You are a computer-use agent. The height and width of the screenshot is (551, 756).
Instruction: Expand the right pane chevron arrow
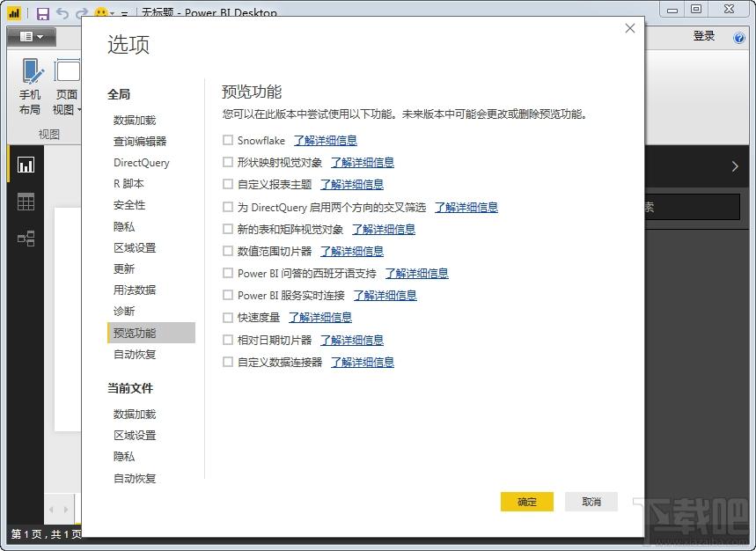coord(734,166)
